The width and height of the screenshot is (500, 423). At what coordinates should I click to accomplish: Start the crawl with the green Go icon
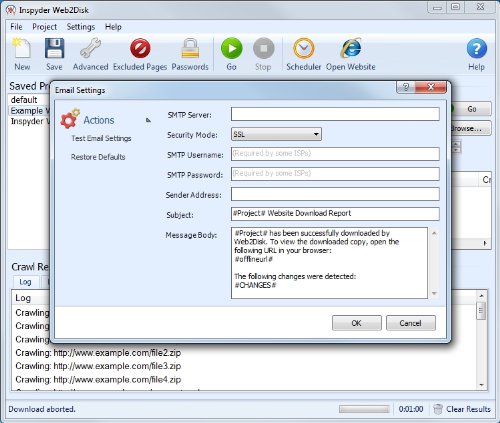[232, 49]
